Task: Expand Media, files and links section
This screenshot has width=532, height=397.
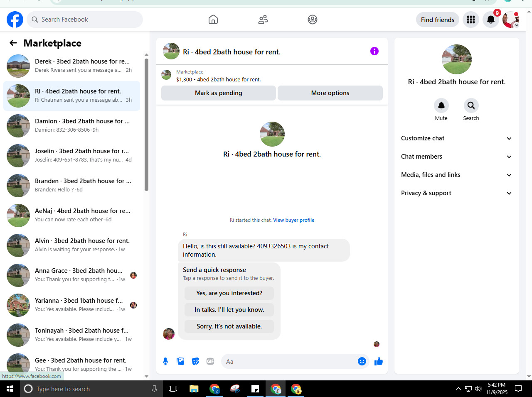Action: 457,175
